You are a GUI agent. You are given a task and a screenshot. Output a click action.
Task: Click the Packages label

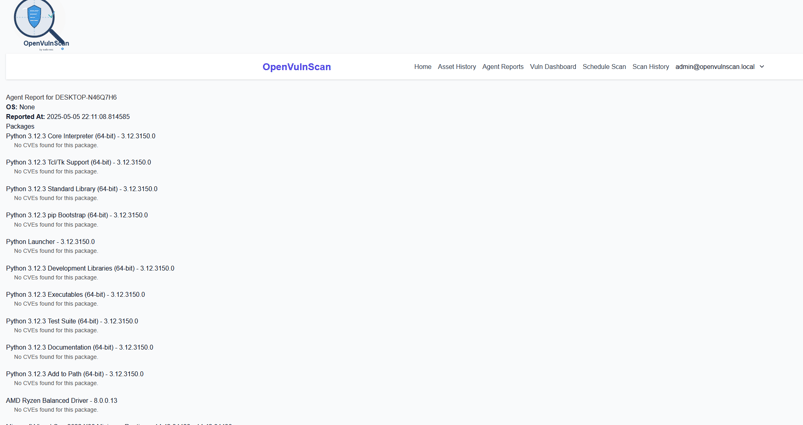point(20,126)
